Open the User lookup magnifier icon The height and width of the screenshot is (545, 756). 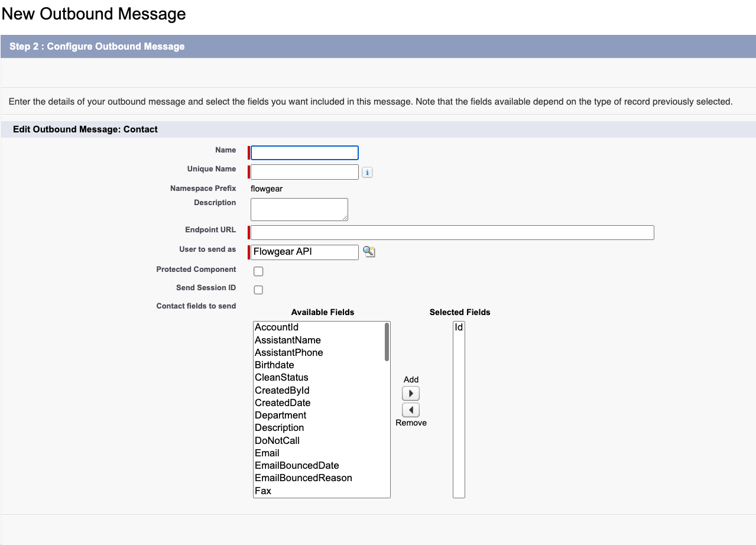(369, 252)
